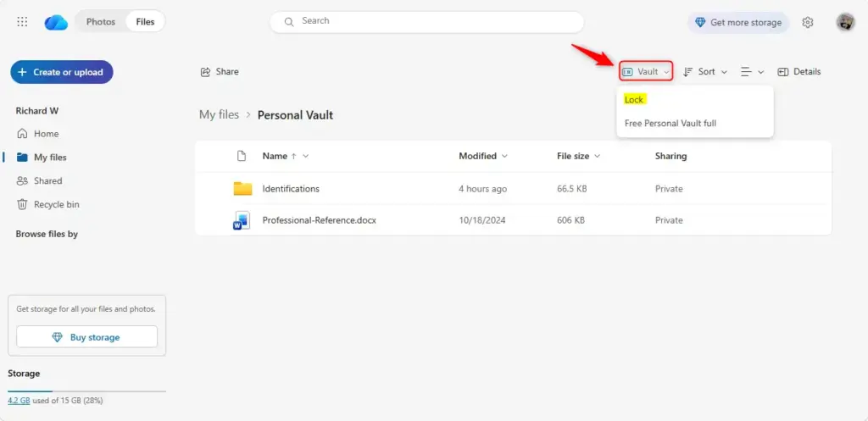Image resolution: width=868 pixels, height=421 pixels.
Task: Click into the Search field
Action: point(427,21)
